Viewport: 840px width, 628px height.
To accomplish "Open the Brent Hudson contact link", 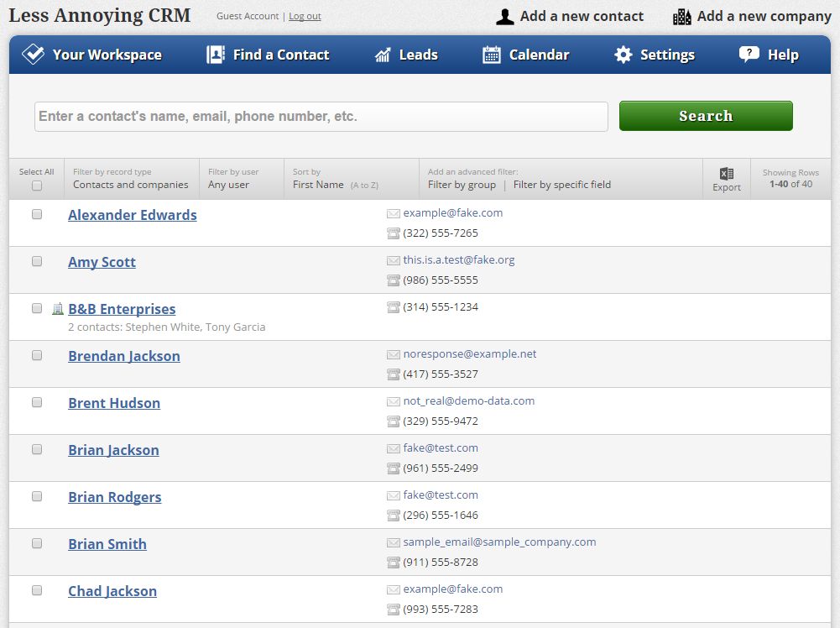I will [114, 403].
